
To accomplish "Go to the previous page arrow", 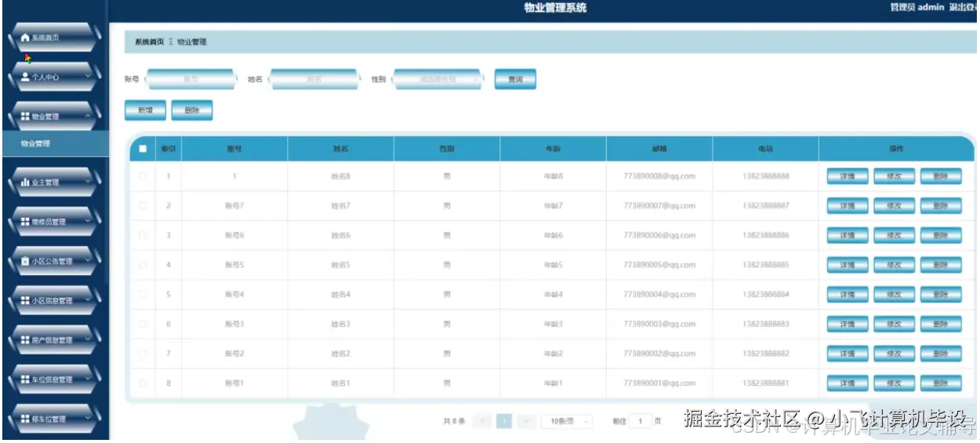I will [x=482, y=421].
